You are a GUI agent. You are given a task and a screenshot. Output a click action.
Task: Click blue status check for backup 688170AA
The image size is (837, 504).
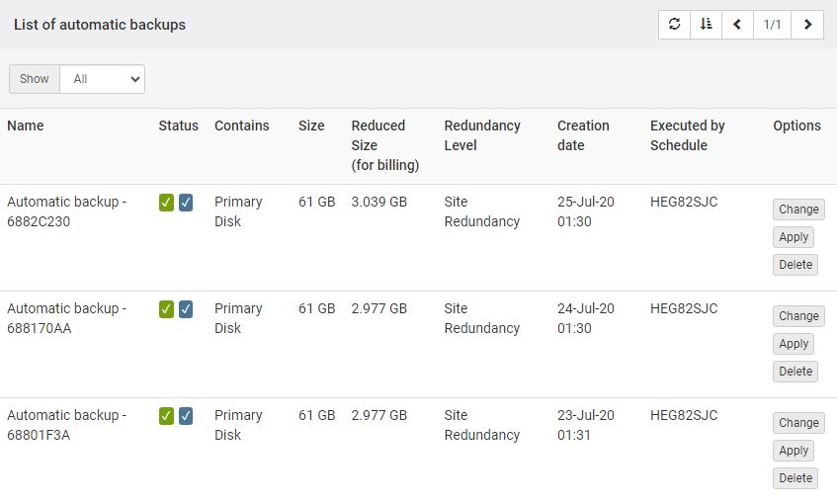click(185, 309)
